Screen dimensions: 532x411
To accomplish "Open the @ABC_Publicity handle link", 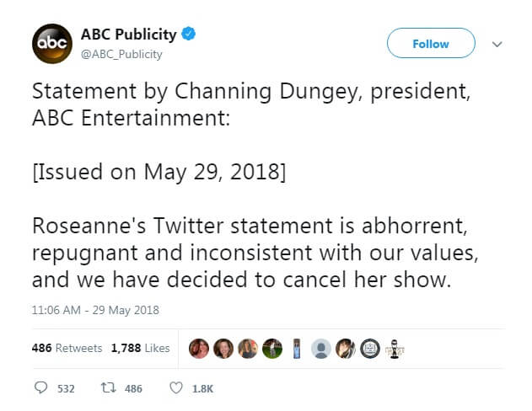I will [x=121, y=54].
